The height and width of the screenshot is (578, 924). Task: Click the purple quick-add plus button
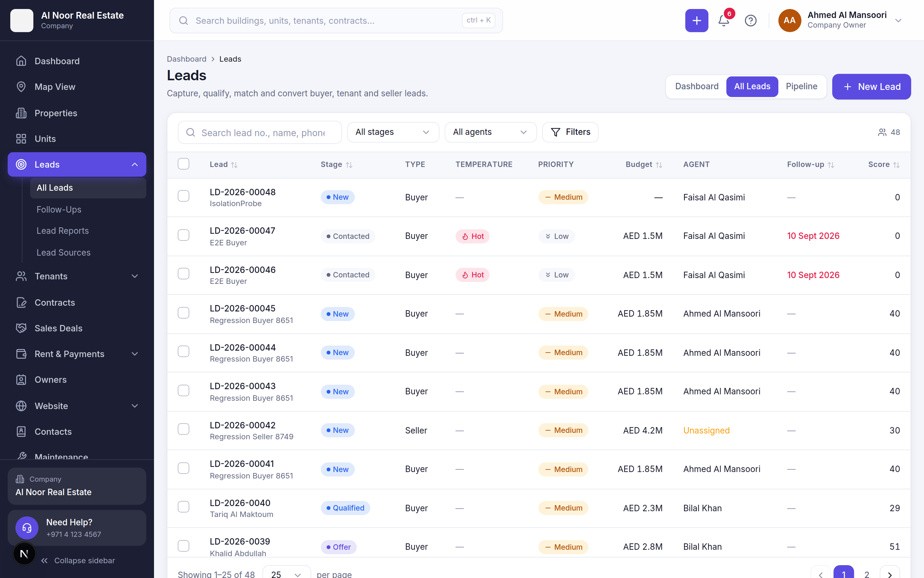697,21
